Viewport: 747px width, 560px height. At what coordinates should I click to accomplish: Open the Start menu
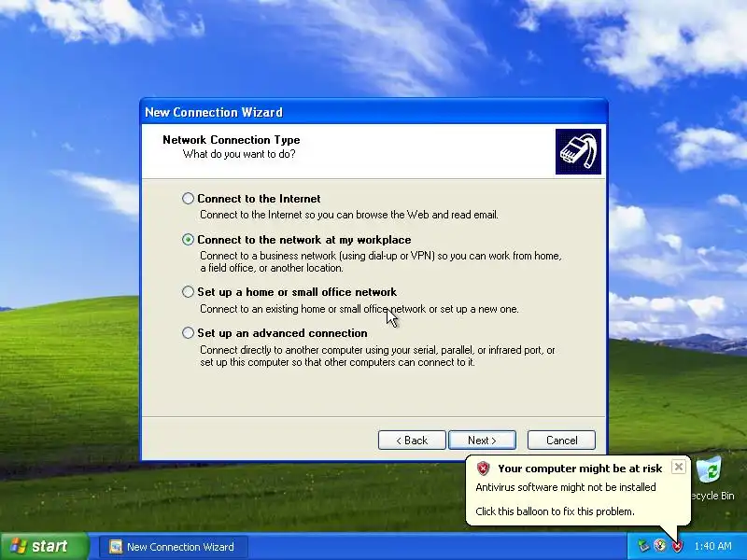coord(44,546)
